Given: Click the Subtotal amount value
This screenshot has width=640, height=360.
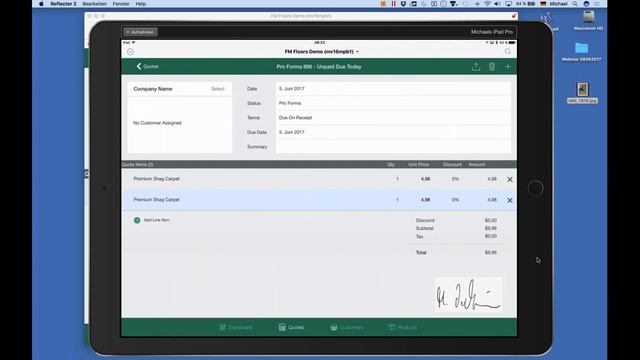Looking at the screenshot, I should [491, 228].
